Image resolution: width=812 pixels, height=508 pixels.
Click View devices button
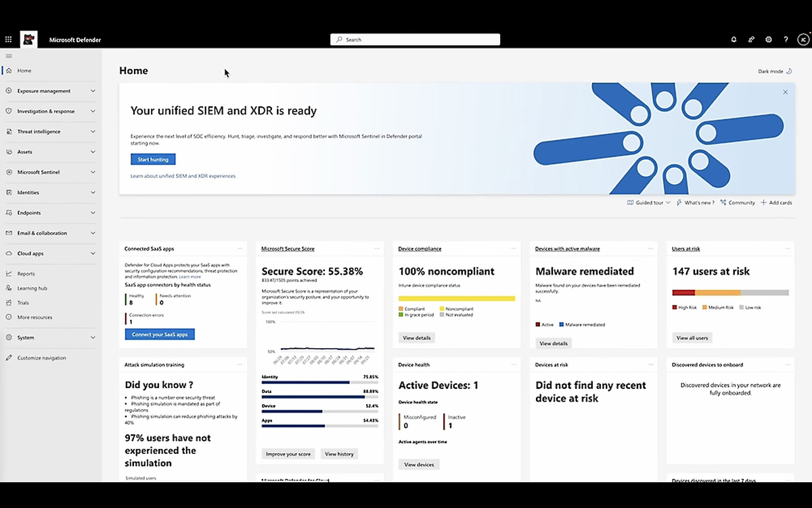pyautogui.click(x=419, y=465)
